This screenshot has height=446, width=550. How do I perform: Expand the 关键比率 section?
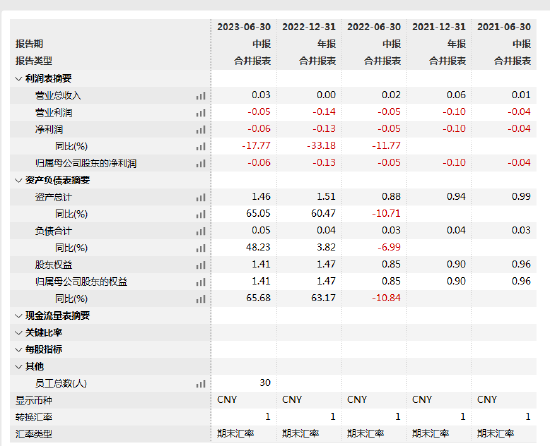[x=19, y=333]
